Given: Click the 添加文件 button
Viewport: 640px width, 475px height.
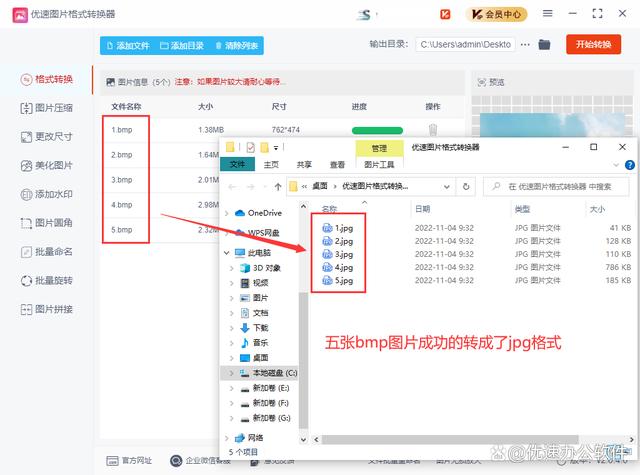Looking at the screenshot, I should pos(128,46).
